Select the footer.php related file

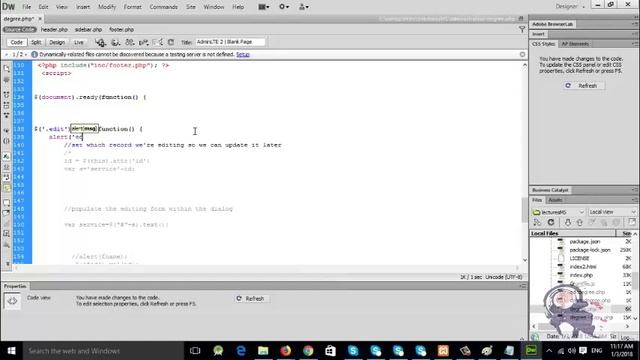[x=121, y=29]
